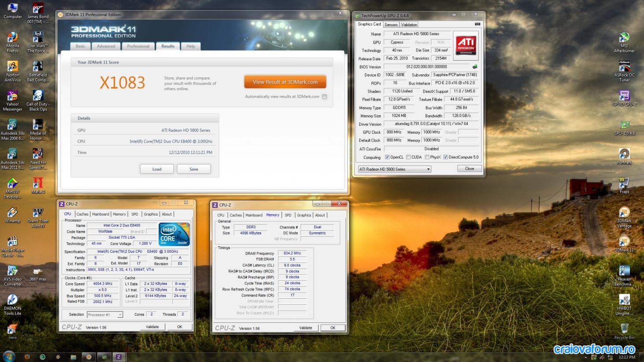Open CPUID CPU-Z desktop shortcut
644x362 pixels.
pos(624,99)
